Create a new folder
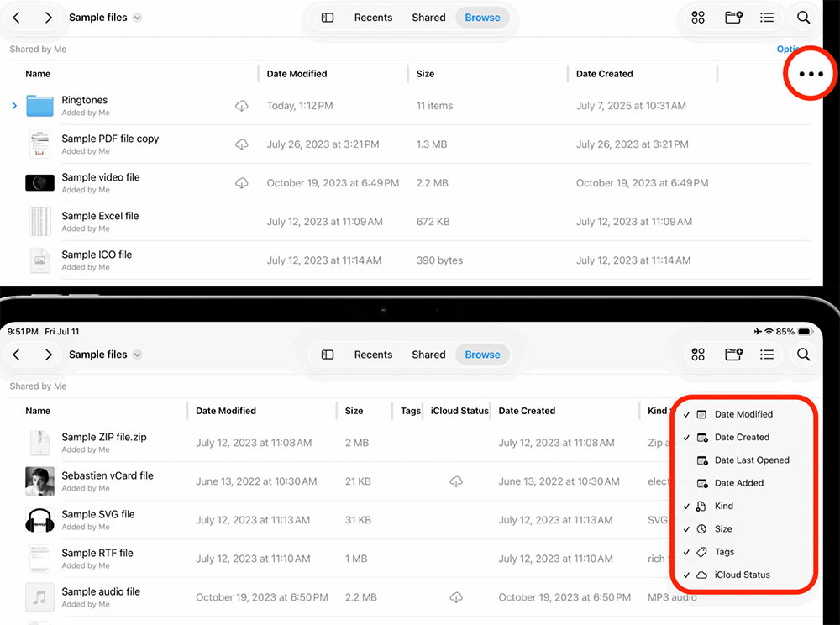Image resolution: width=840 pixels, height=625 pixels. [x=732, y=17]
